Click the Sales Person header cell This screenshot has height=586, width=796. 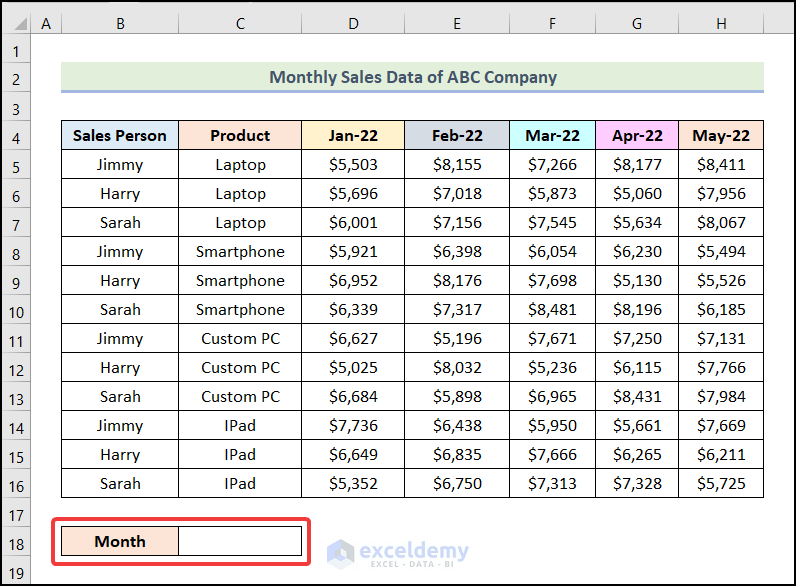[x=120, y=136]
